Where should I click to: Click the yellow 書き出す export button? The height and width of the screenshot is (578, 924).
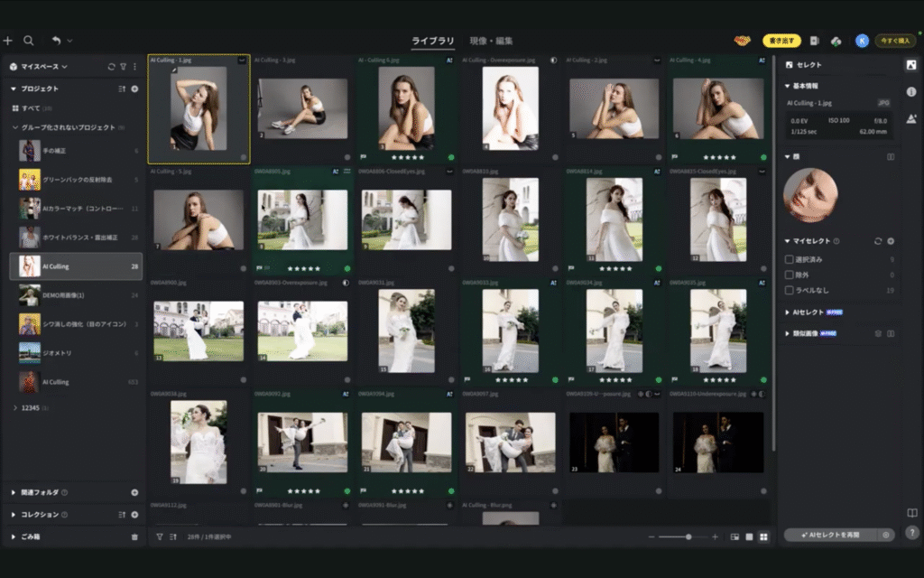click(x=781, y=41)
